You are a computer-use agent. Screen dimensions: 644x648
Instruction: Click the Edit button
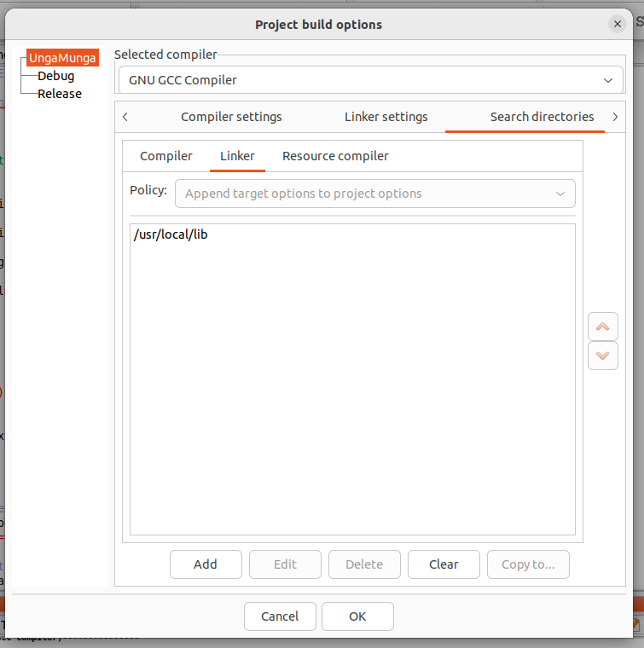(x=285, y=564)
